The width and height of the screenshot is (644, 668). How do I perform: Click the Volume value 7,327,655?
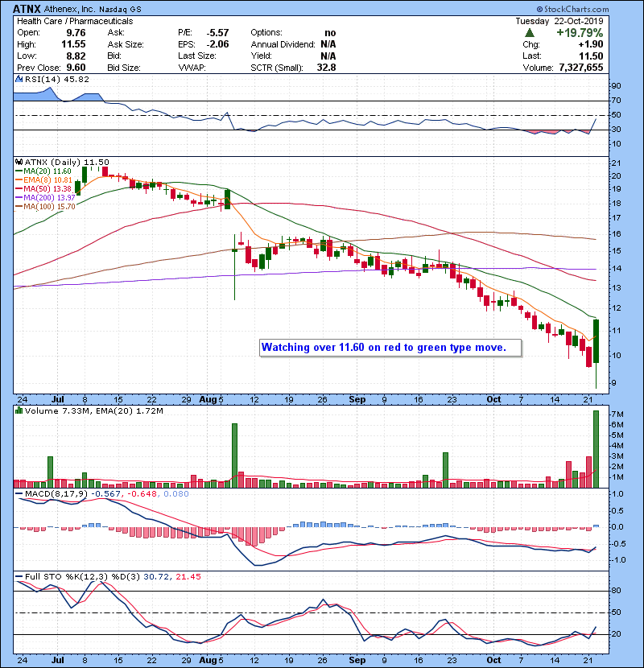tap(581, 68)
